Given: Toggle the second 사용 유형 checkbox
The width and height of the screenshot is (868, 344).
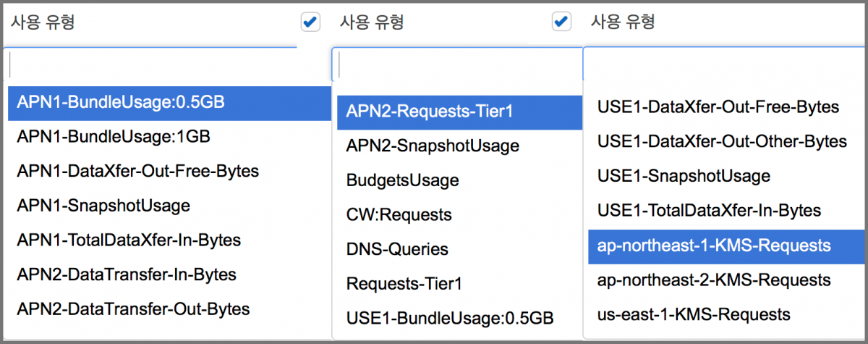Looking at the screenshot, I should click(x=561, y=22).
